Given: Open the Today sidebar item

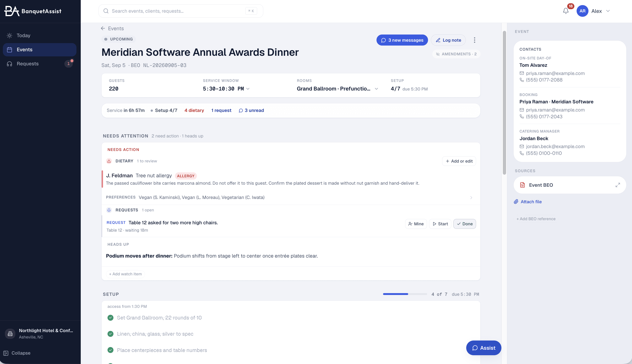Looking at the screenshot, I should (x=39, y=36).
